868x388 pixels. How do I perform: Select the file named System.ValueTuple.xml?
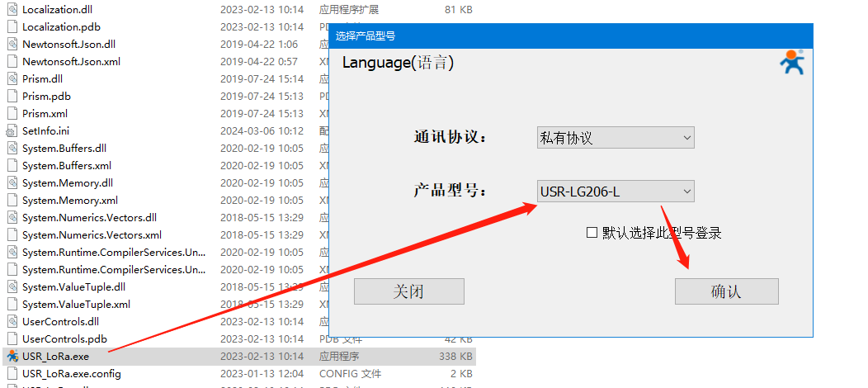click(77, 304)
